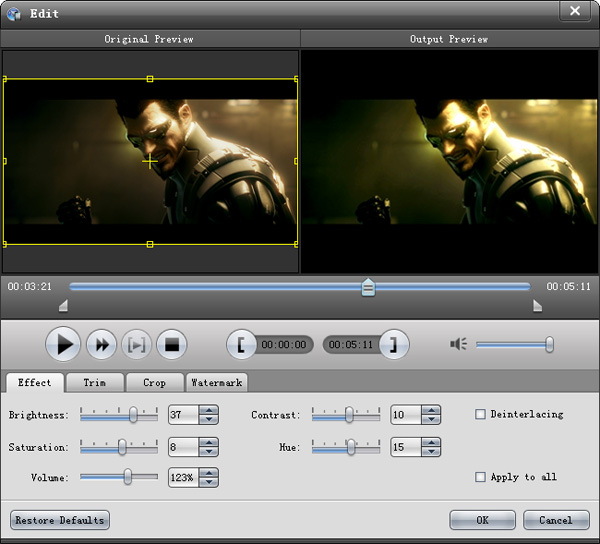The height and width of the screenshot is (544, 600).
Task: Enable the Deinterlacing checkbox
Action: tap(480, 414)
